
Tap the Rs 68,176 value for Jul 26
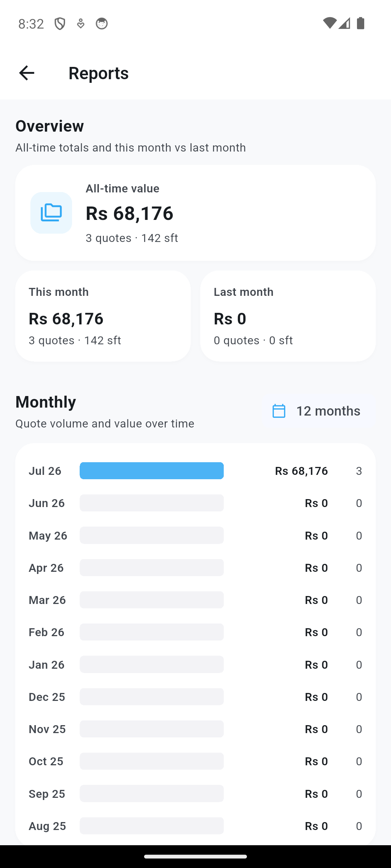[301, 471]
